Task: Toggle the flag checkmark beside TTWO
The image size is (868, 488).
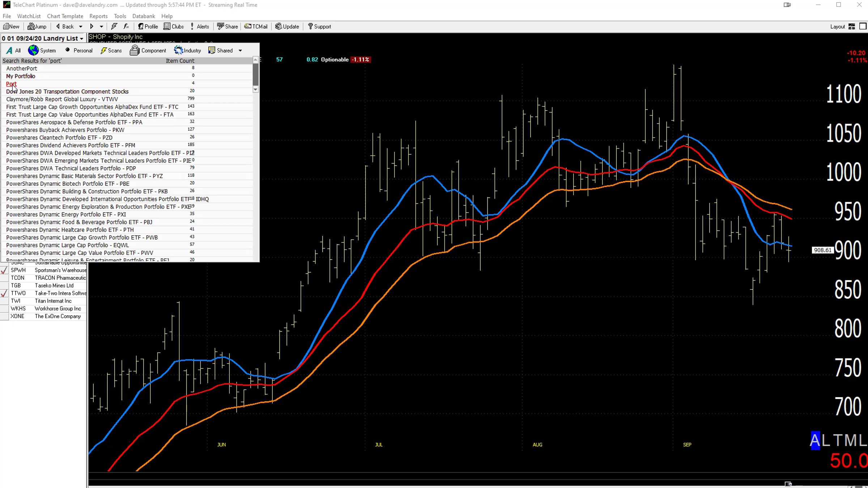Action: point(4,294)
